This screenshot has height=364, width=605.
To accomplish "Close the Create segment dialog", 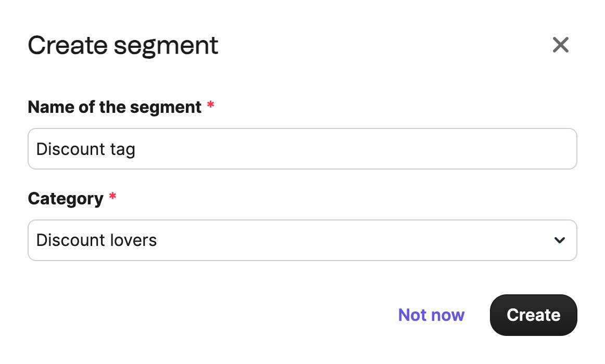I will pos(561,45).
